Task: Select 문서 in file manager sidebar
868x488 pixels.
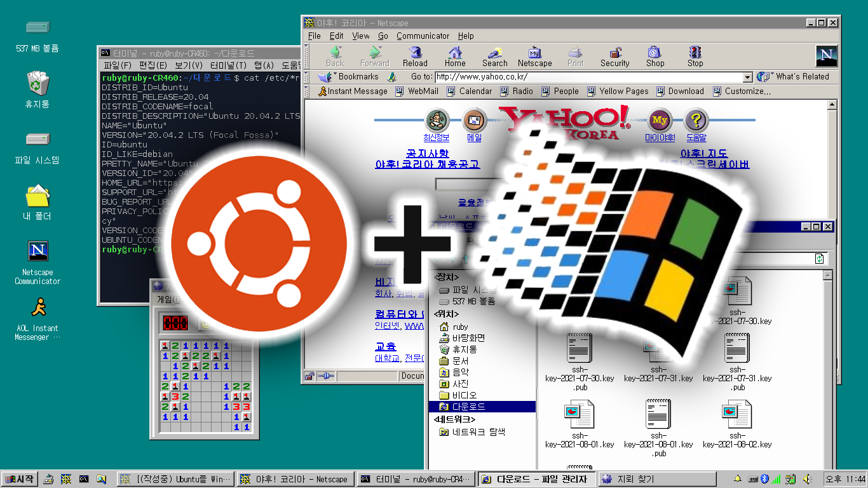Action: pyautogui.click(x=454, y=361)
